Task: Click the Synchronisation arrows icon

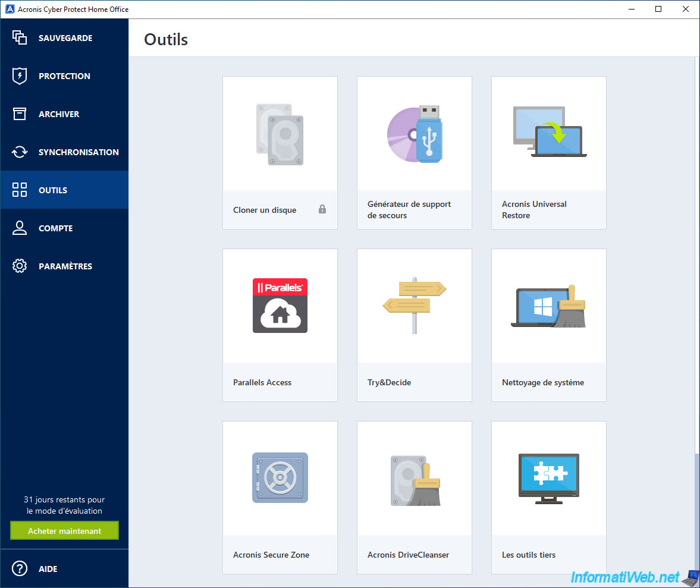Action: click(x=20, y=152)
